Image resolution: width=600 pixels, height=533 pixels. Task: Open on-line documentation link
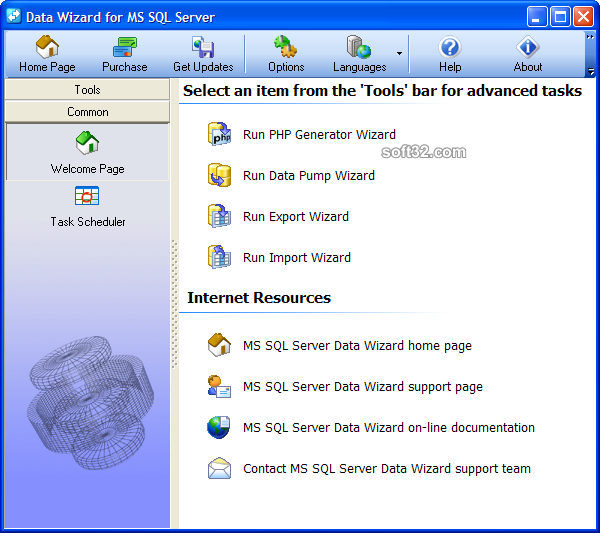[x=389, y=427]
